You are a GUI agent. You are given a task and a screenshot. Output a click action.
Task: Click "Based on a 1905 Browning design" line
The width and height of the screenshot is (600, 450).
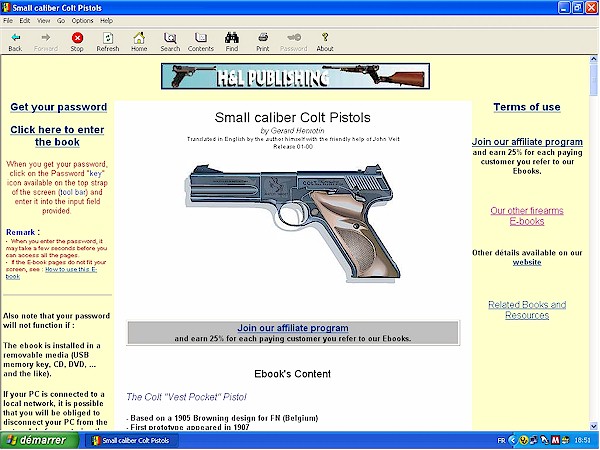click(222, 418)
